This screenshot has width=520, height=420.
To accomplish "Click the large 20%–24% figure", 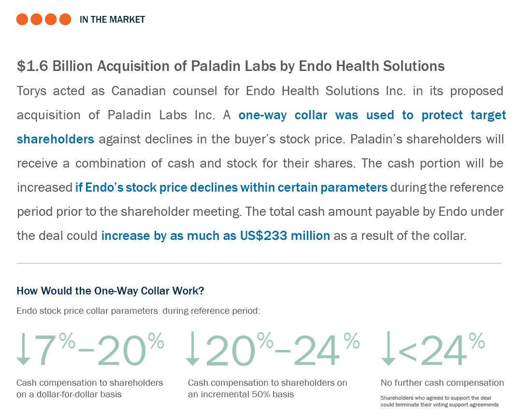I will (282, 350).
